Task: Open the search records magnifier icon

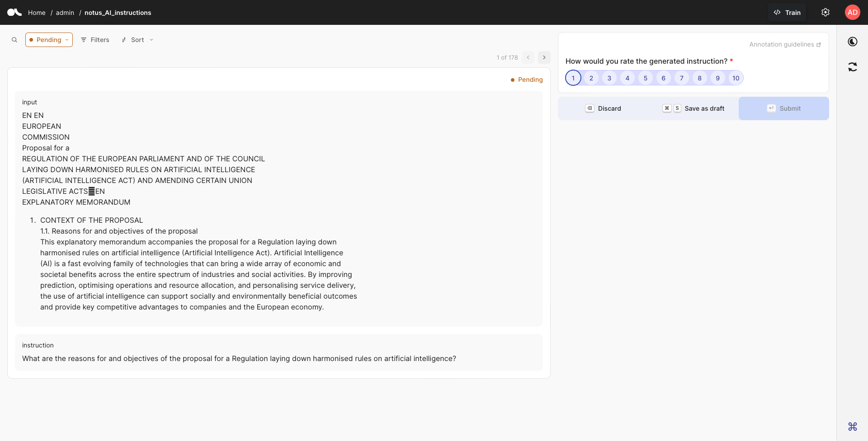Action: point(14,40)
